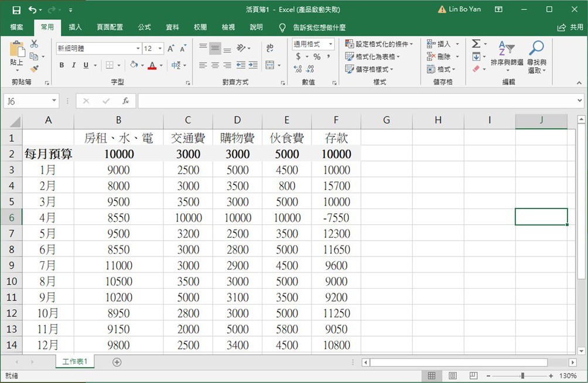Enable align text right

[227, 65]
